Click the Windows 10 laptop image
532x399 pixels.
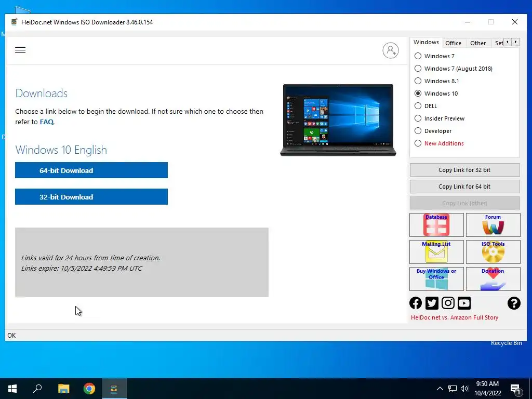(338, 120)
